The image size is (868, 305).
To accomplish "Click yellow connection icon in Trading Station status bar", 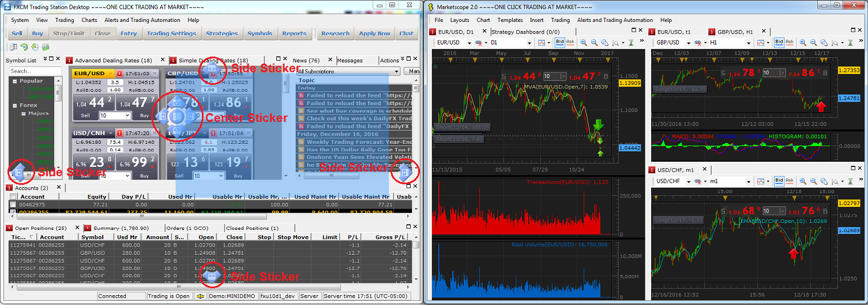I will point(201,296).
